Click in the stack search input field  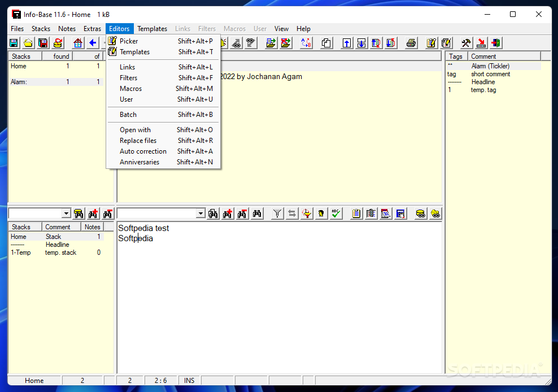pos(35,214)
